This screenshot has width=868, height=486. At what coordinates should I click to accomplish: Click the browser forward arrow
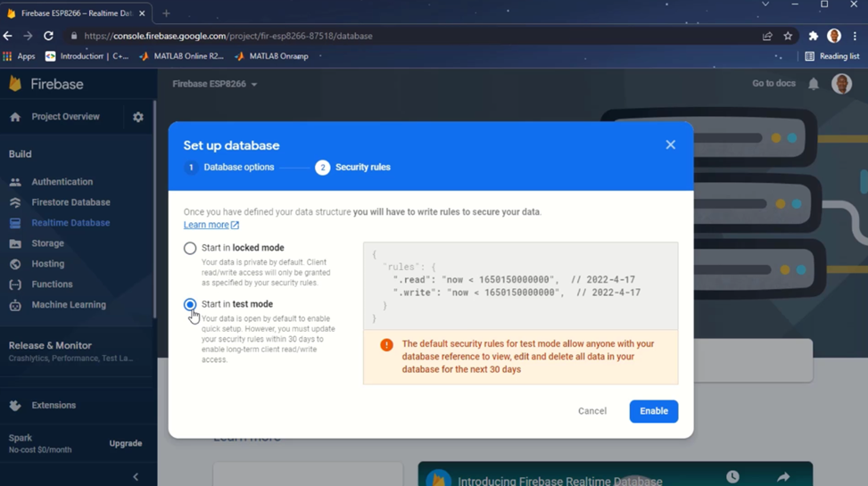28,36
